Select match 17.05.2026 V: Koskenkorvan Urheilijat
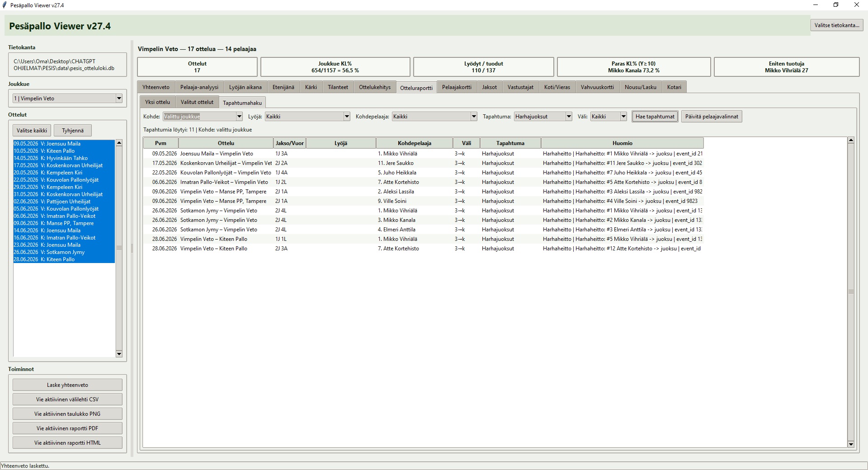Image resolution: width=868 pixels, height=470 pixels. [x=64, y=165]
